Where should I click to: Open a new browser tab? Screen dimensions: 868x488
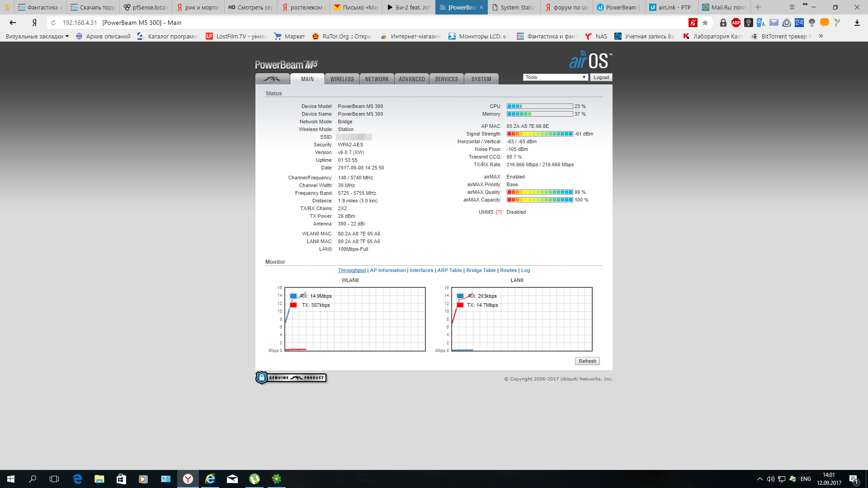tap(758, 7)
